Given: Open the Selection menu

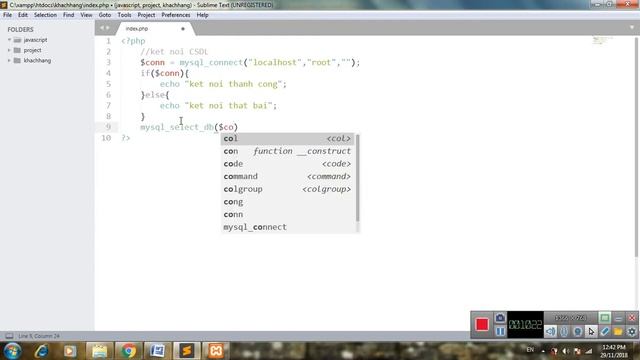Looking at the screenshot, I should click(45, 15).
